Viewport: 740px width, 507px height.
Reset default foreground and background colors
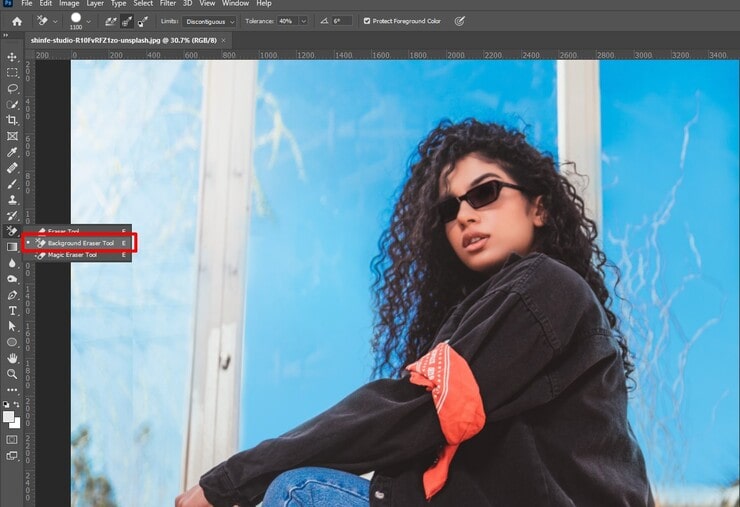(x=6, y=405)
